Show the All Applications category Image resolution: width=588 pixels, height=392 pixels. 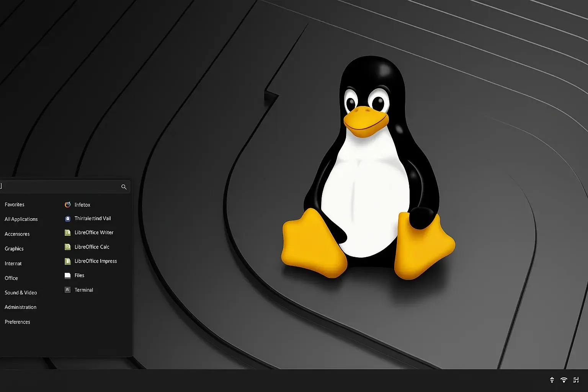pyautogui.click(x=21, y=219)
